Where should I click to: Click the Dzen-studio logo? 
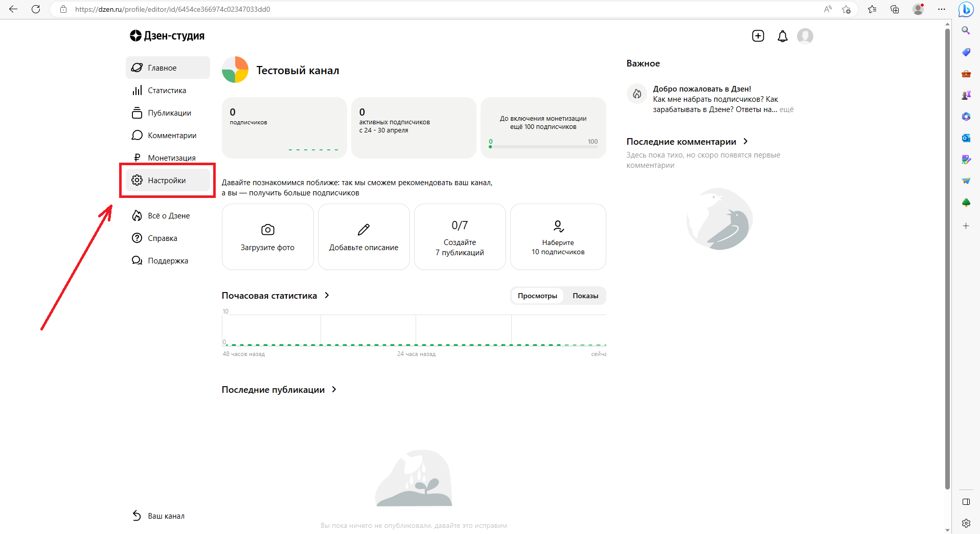click(167, 36)
